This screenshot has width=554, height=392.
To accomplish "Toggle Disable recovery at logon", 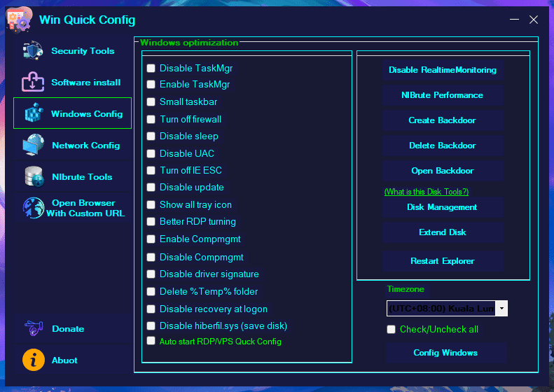I will pos(151,309).
